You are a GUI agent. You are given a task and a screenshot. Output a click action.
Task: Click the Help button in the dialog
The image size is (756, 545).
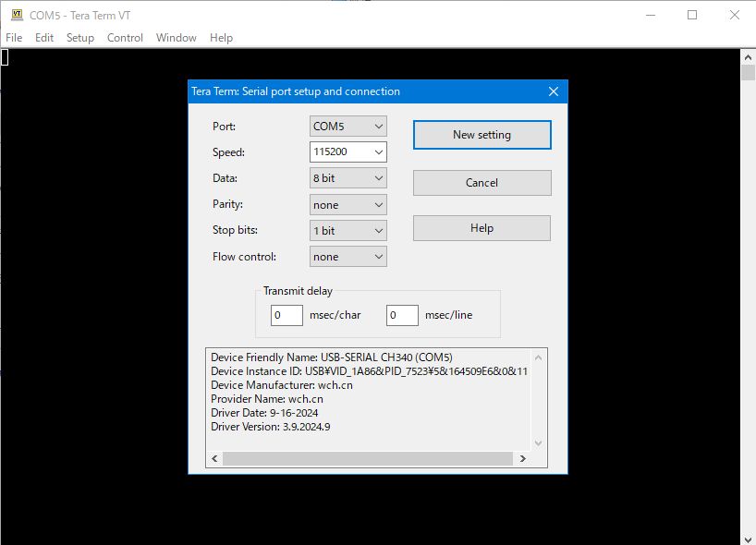(482, 228)
